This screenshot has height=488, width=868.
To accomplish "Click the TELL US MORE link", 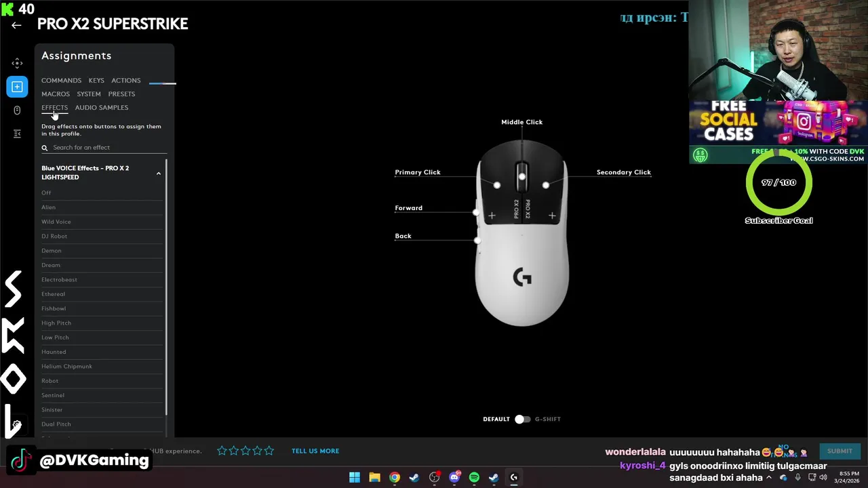I will [x=315, y=451].
